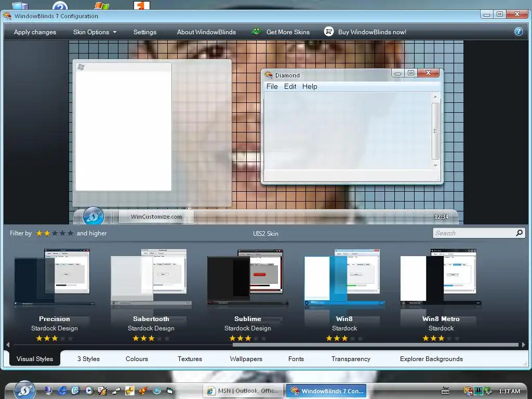Click the WindowBlinds title bar icon

pyautogui.click(x=7, y=16)
